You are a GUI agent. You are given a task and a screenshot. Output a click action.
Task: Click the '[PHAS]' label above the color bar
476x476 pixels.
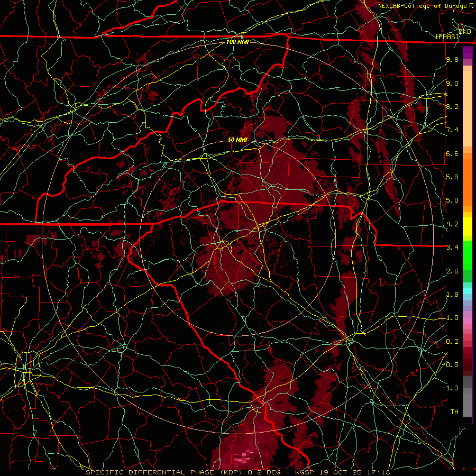point(447,36)
